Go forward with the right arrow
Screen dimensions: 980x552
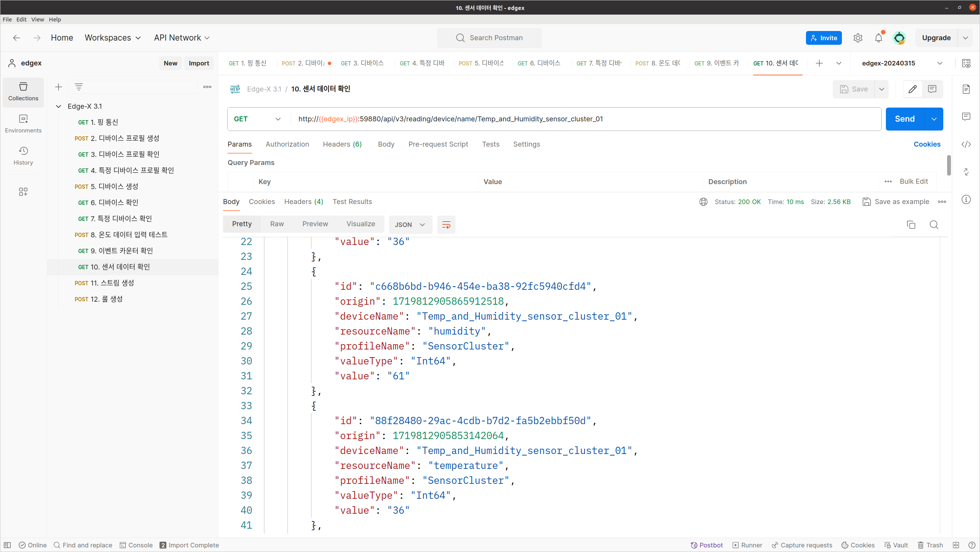point(37,38)
